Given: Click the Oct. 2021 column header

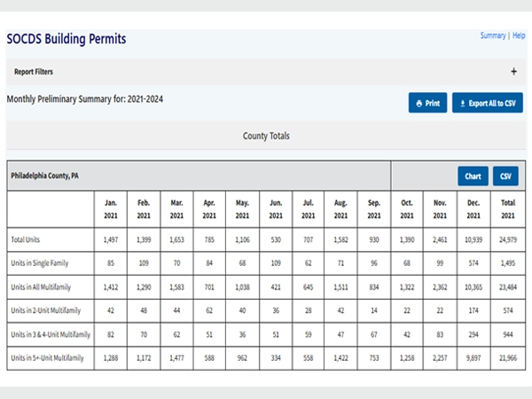Looking at the screenshot, I should [407, 209].
